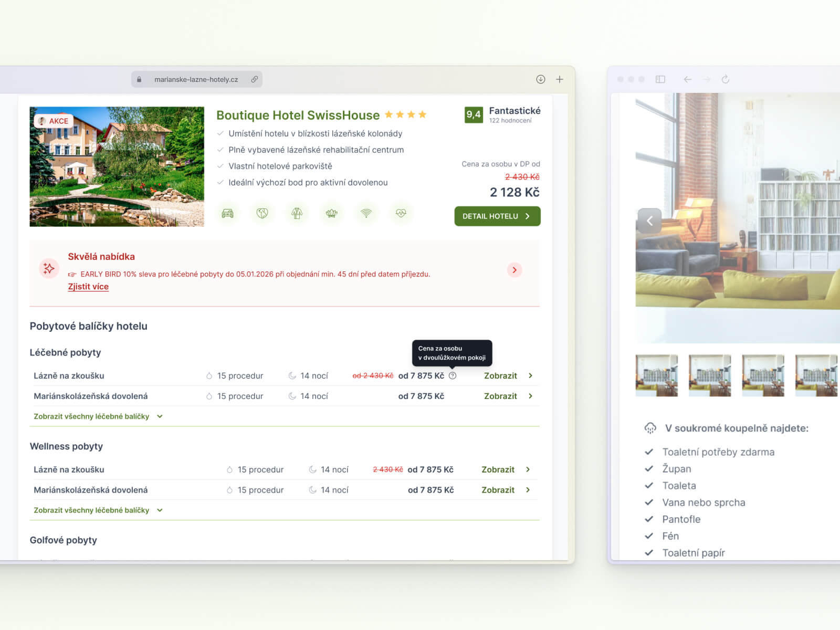
Task: Click the Vana nebo sprcha item
Action: point(703,502)
